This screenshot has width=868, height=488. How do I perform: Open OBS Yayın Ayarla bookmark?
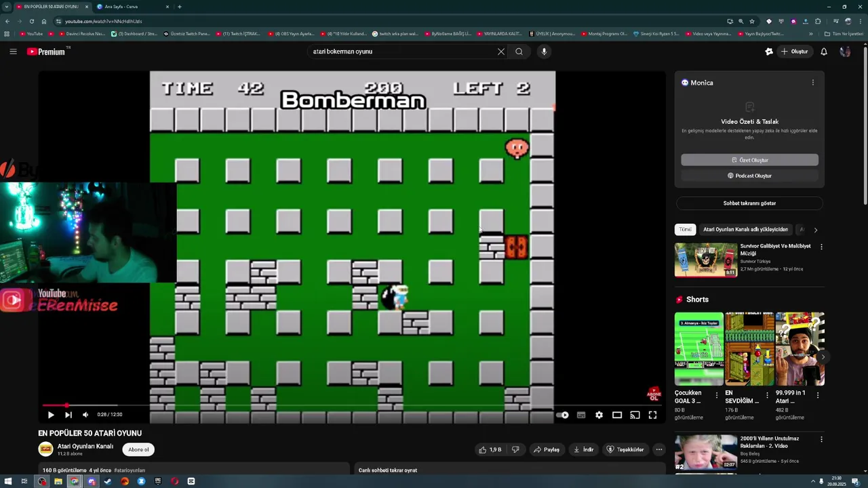tap(291, 34)
